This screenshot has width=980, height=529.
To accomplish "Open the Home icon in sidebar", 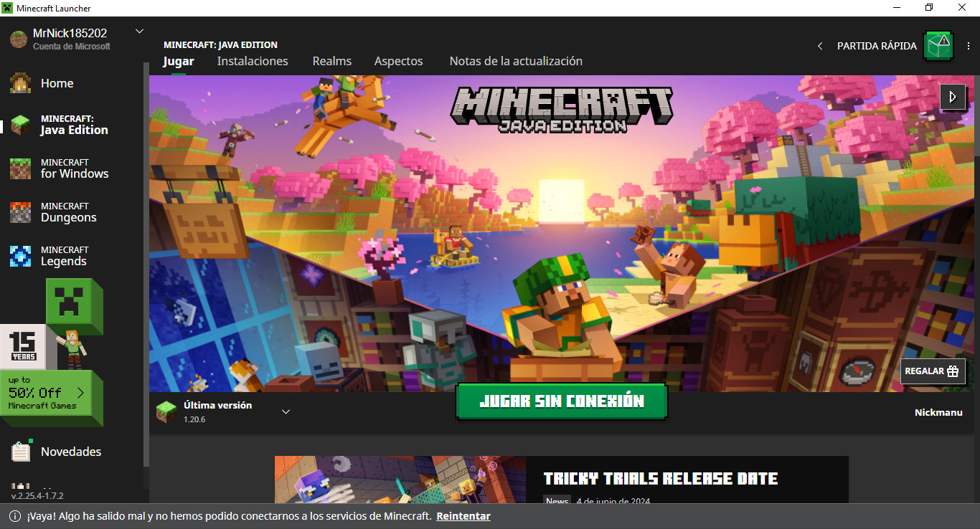I will coord(20,83).
